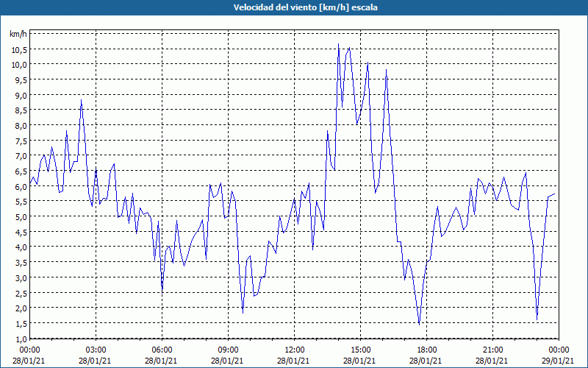
Task: Click the 8,0 y-axis label
Action: click(x=21, y=126)
